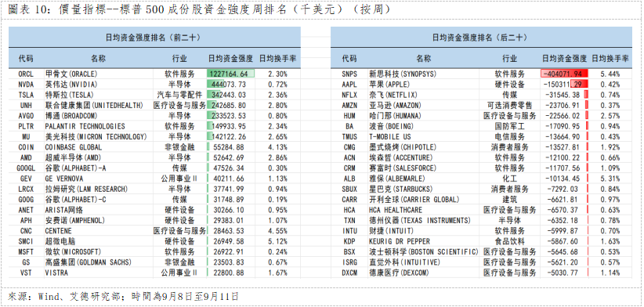Click turnover 5.31% in ALB row

[610, 179]
